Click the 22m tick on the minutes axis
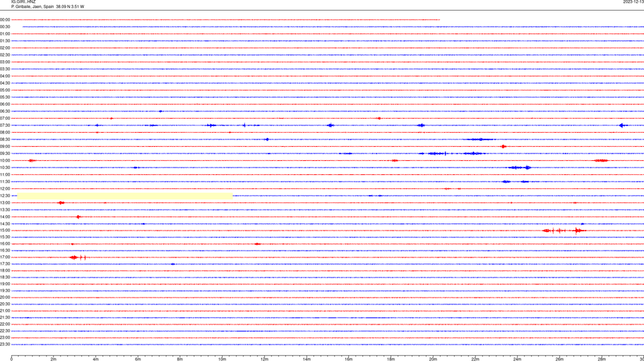This screenshot has height=362, width=644. (475, 359)
